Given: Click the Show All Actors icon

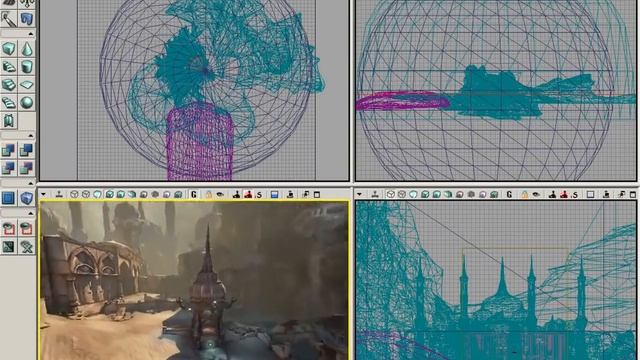Looking at the screenshot, I should 27,246.
